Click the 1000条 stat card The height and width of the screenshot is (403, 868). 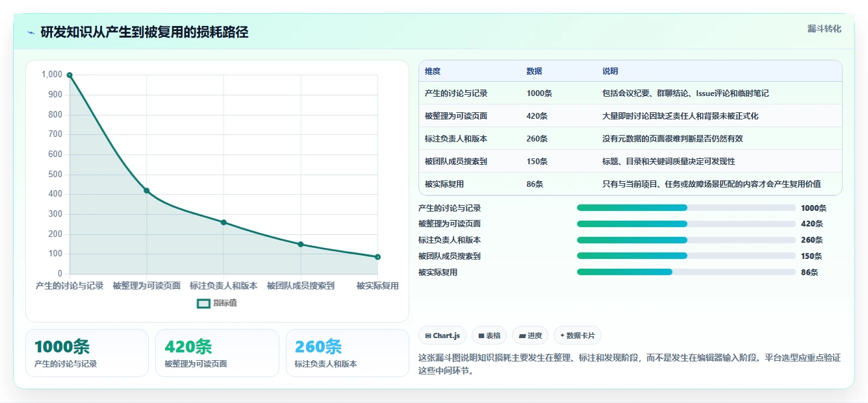tap(87, 353)
